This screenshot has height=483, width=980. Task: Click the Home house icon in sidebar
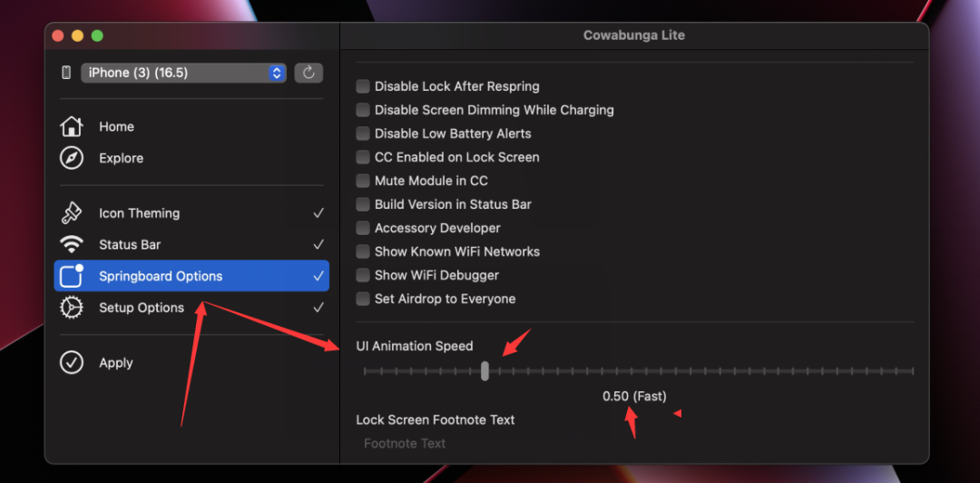(x=72, y=126)
